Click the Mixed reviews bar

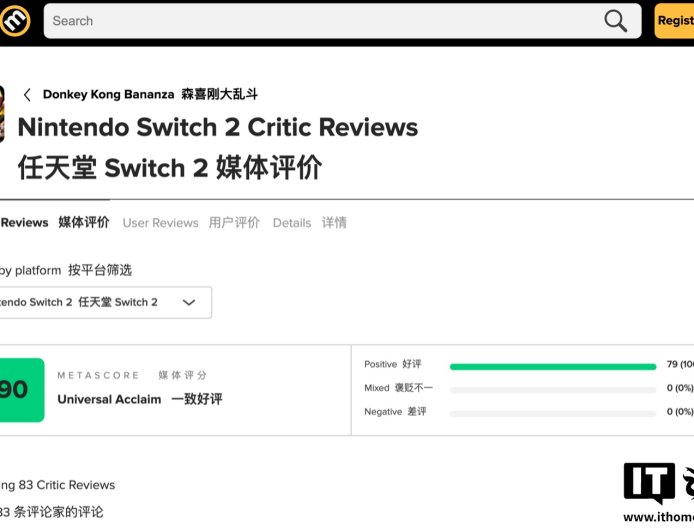[x=552, y=389]
